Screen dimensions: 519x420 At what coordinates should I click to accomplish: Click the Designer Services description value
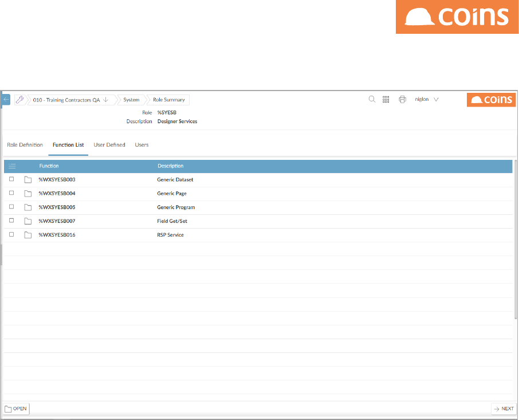point(178,121)
